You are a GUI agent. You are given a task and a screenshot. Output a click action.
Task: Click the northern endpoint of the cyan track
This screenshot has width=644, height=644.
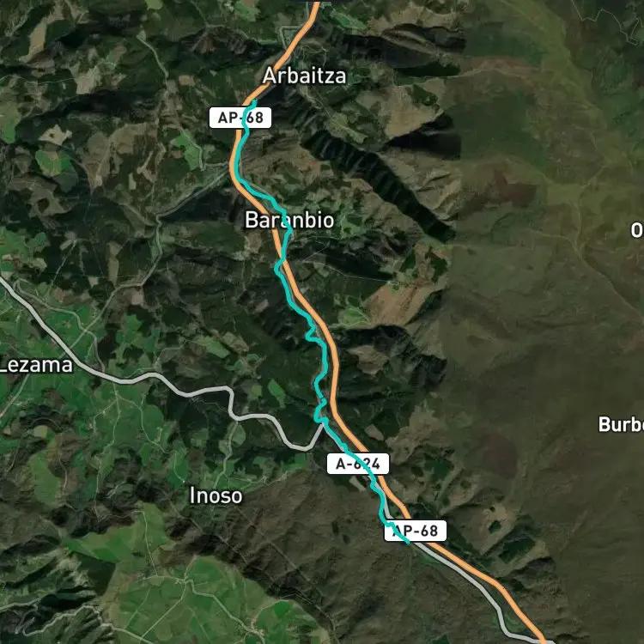pyautogui.click(x=255, y=101)
